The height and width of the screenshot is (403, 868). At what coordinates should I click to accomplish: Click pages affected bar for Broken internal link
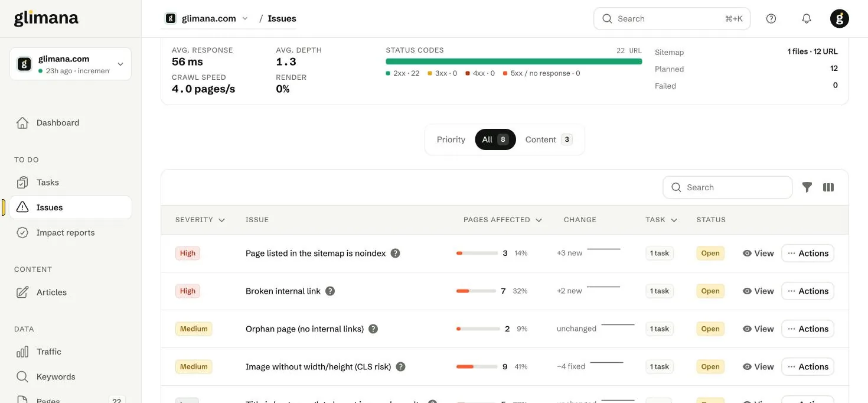476,291
